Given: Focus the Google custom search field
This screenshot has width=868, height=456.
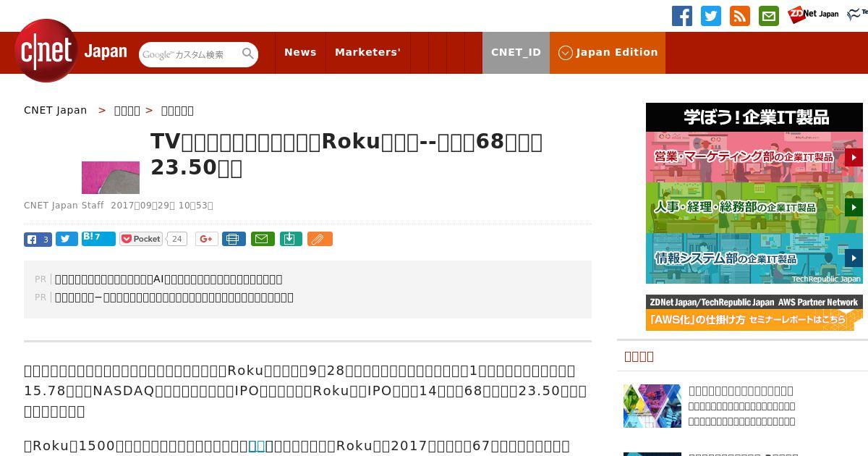Looking at the screenshot, I should 190,54.
